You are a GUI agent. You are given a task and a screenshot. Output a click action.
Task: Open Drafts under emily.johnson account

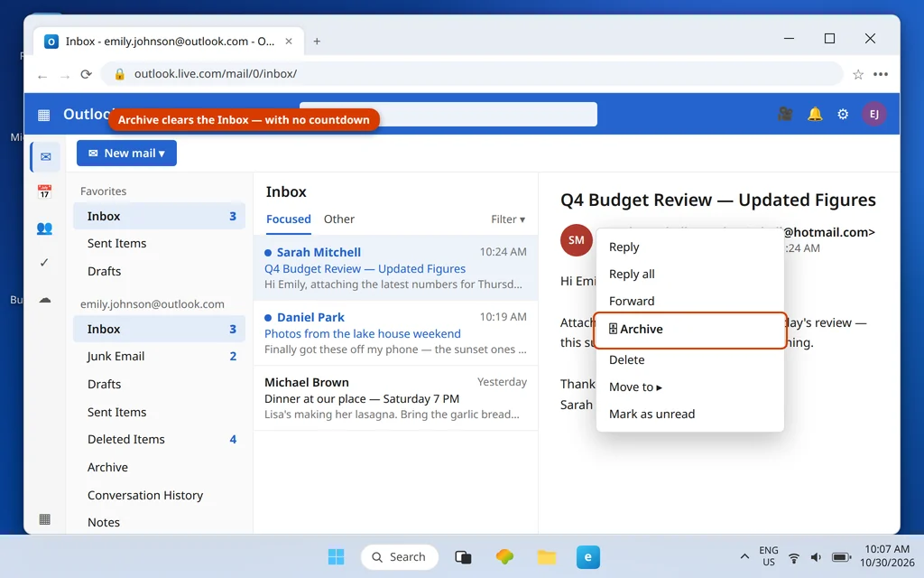159,385
